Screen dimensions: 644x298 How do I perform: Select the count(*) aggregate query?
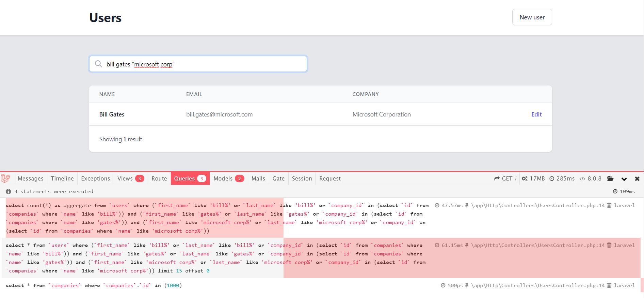217,218
